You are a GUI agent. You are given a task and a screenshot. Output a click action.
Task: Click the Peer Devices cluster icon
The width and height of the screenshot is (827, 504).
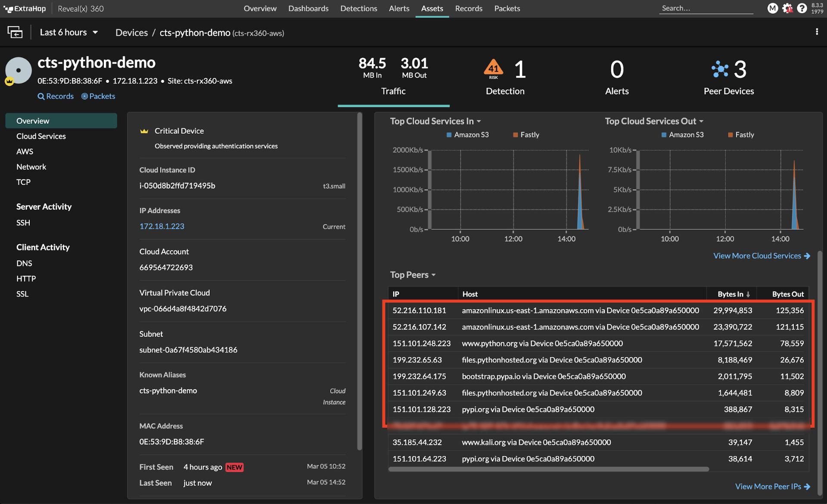click(x=720, y=69)
